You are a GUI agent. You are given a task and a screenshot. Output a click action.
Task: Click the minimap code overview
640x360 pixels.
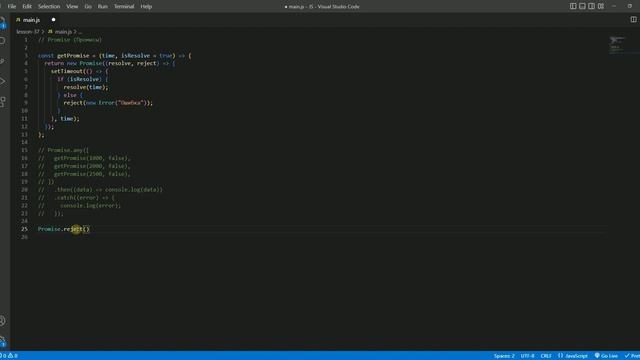617,45
